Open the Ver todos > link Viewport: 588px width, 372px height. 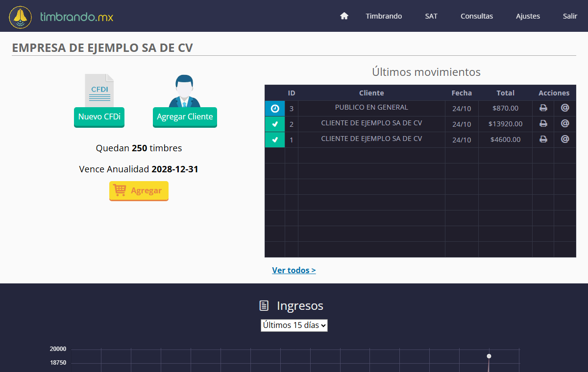[x=294, y=270]
